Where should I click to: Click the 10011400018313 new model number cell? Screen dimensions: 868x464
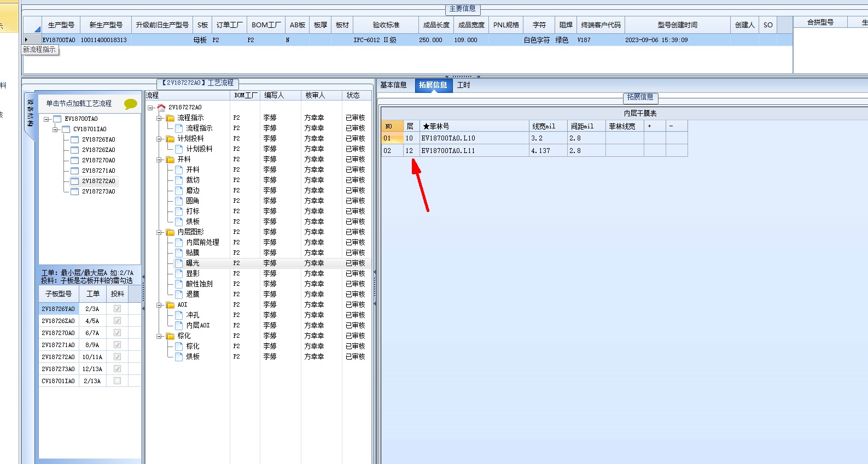[x=106, y=40]
